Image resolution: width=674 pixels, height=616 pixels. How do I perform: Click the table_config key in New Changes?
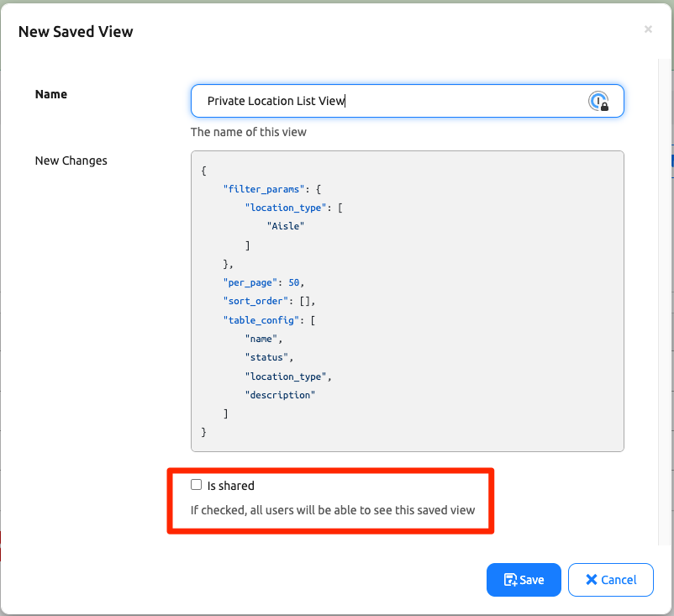[261, 319]
